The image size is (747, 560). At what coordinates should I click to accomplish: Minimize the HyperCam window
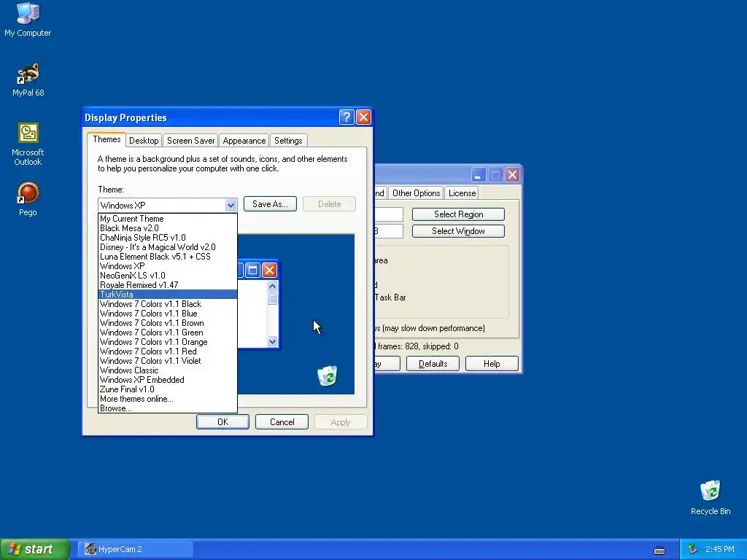point(479,175)
